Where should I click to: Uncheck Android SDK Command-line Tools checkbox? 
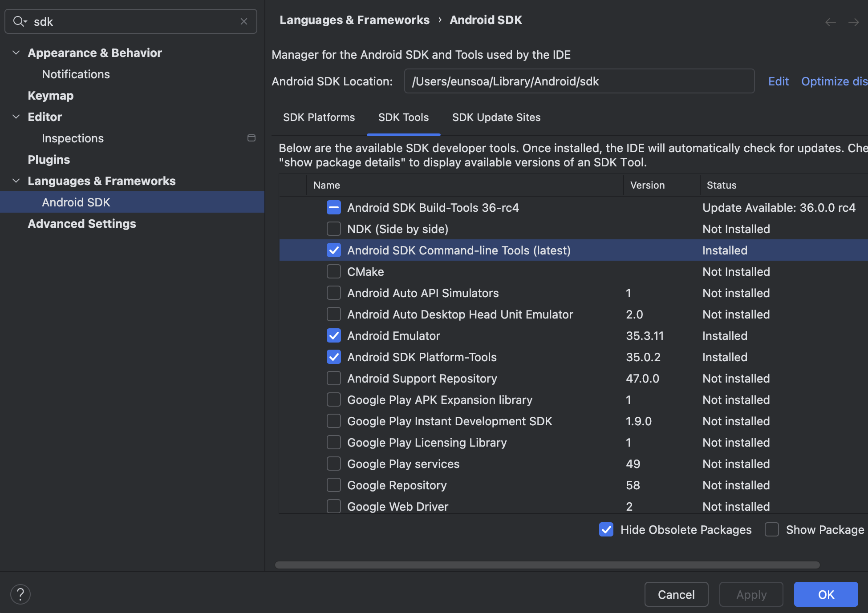[x=334, y=250]
